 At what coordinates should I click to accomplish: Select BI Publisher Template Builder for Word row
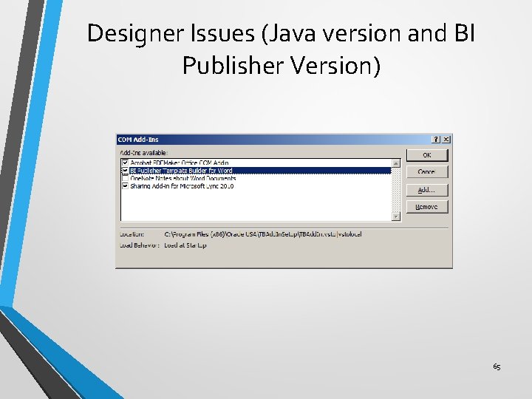tap(256, 171)
